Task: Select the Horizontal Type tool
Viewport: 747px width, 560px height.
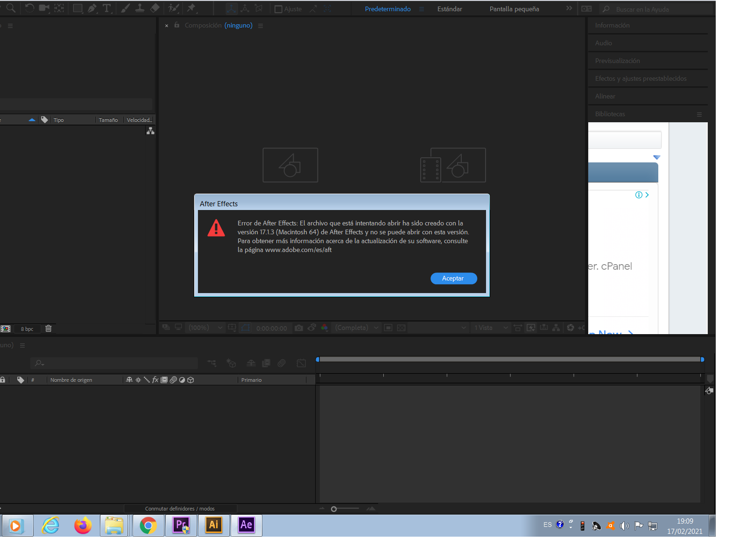Action: tap(106, 8)
